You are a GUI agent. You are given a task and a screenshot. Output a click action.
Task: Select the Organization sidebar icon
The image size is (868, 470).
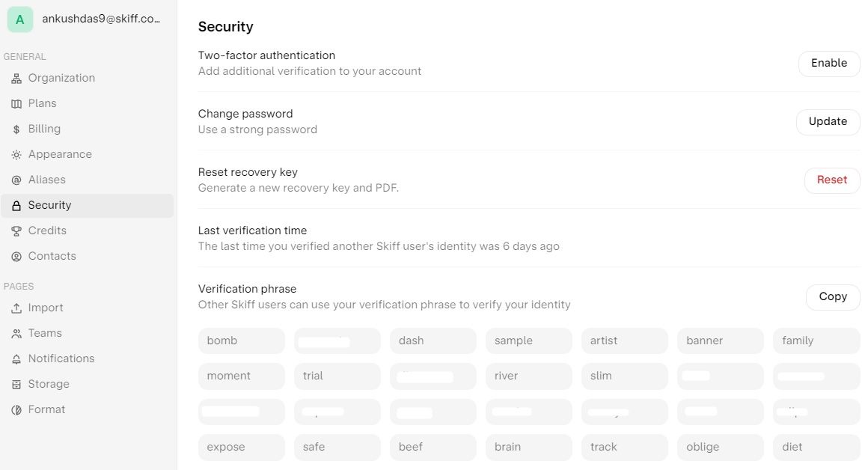(x=16, y=78)
